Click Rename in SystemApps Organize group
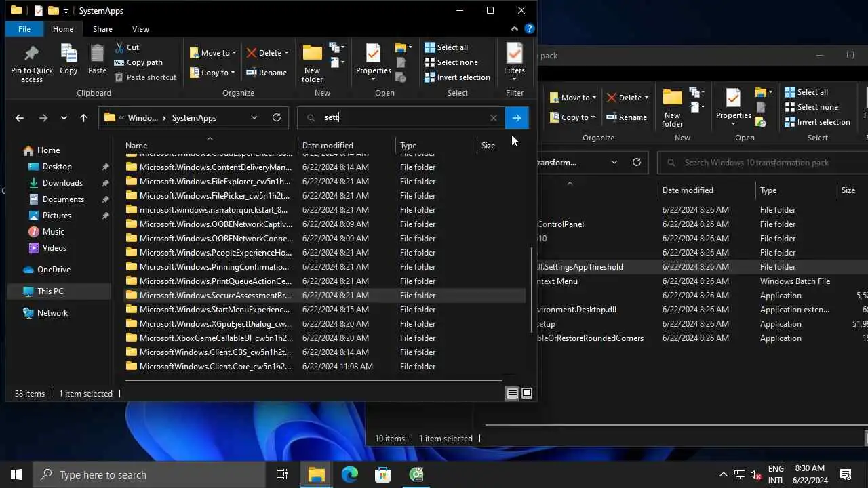This screenshot has height=488, width=868. coord(267,73)
